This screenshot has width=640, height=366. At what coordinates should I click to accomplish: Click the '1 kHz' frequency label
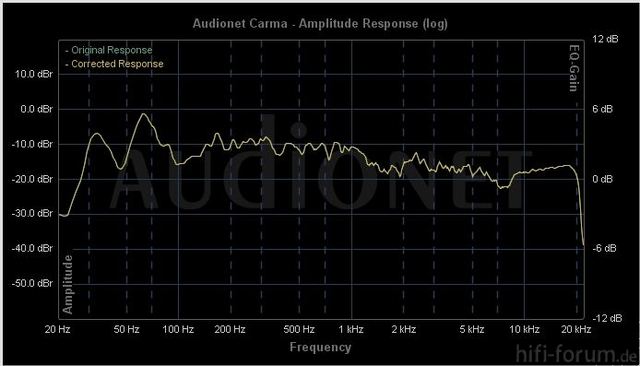pyautogui.click(x=351, y=329)
